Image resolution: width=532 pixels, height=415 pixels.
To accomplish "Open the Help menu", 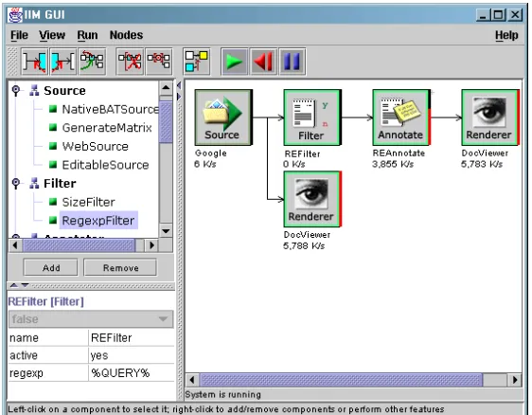I will point(506,35).
